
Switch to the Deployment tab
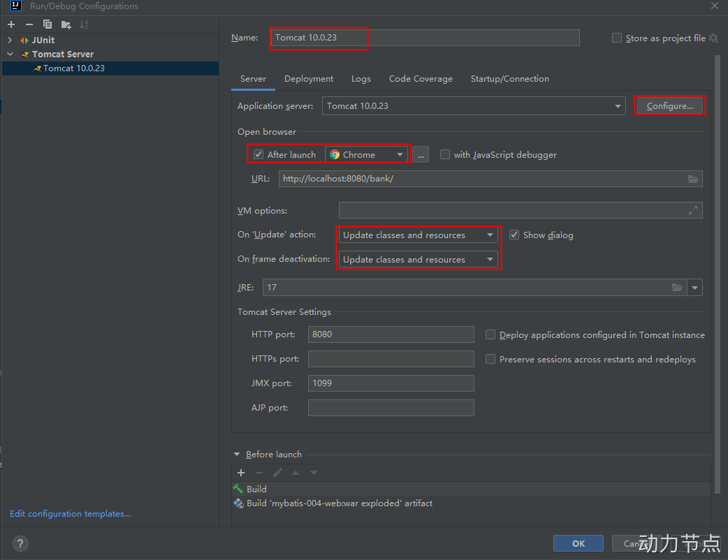(309, 79)
